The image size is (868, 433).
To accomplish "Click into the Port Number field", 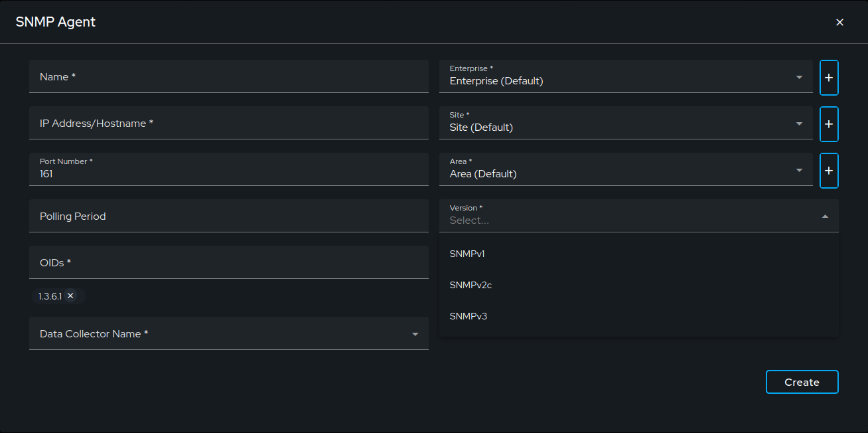I will (x=229, y=169).
